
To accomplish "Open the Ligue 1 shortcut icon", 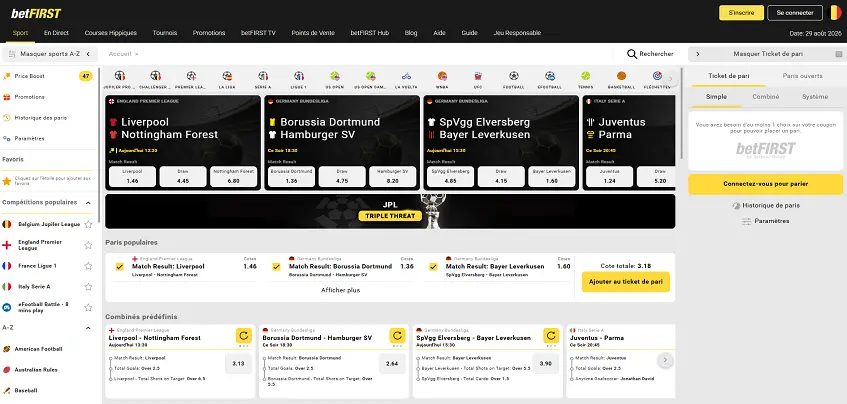I will coord(299,76).
